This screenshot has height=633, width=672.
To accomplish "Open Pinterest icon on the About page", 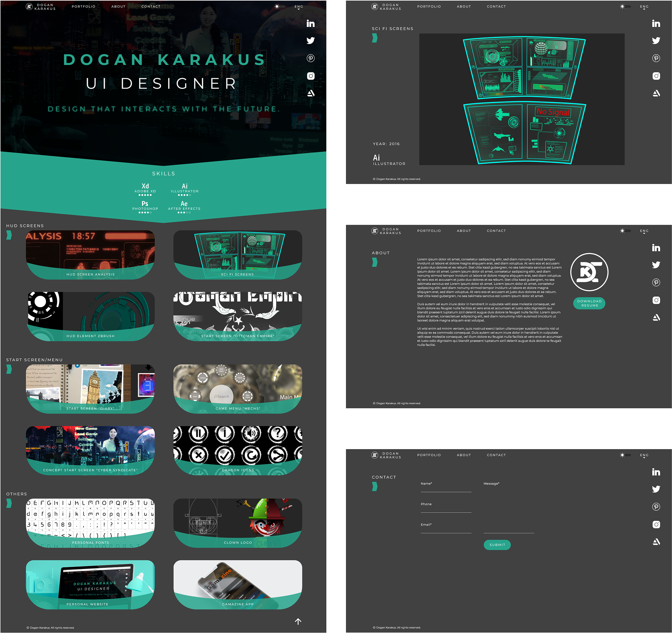I will [x=656, y=283].
